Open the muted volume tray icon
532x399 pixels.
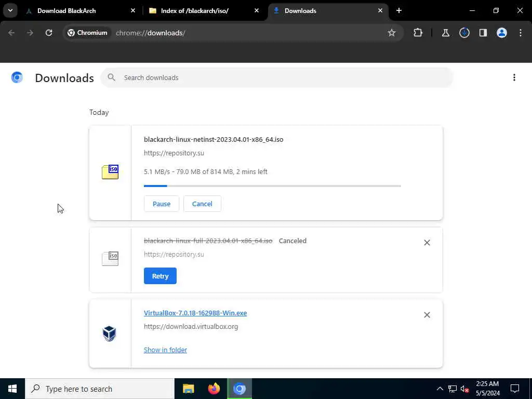[x=464, y=389]
